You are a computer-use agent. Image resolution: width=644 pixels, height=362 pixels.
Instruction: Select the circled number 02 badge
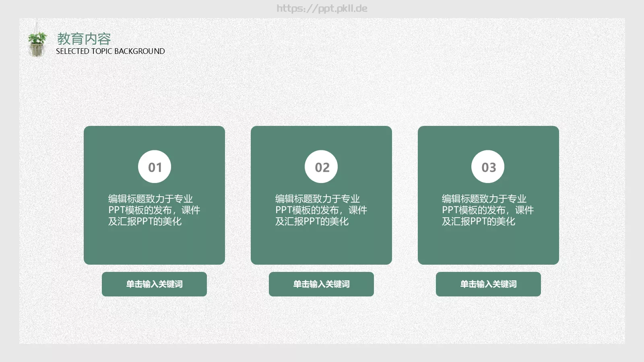322,166
